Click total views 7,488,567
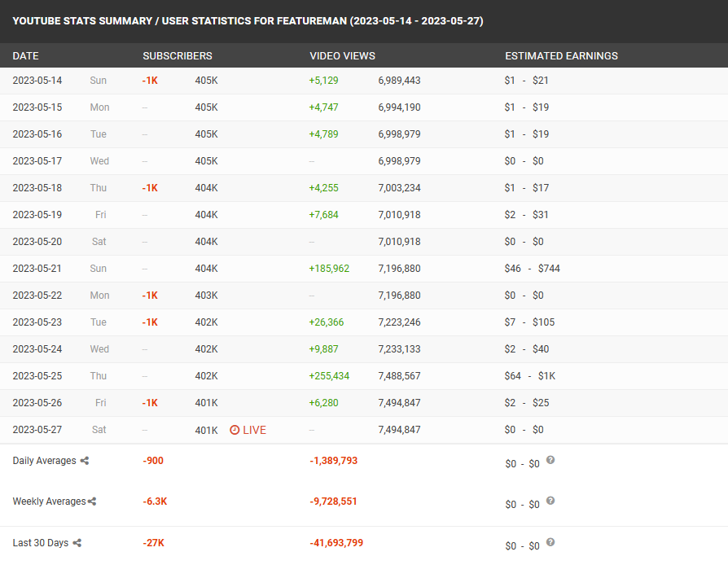 tap(399, 376)
